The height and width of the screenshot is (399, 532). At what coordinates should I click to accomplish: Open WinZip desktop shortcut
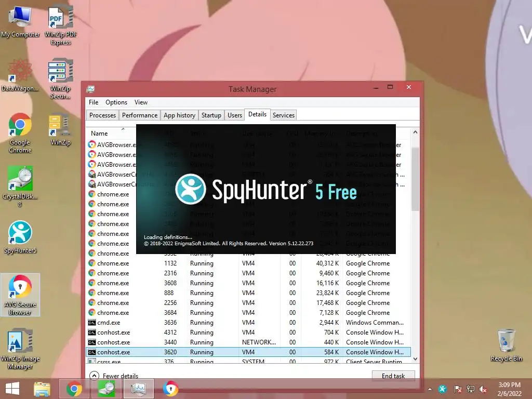point(60,129)
